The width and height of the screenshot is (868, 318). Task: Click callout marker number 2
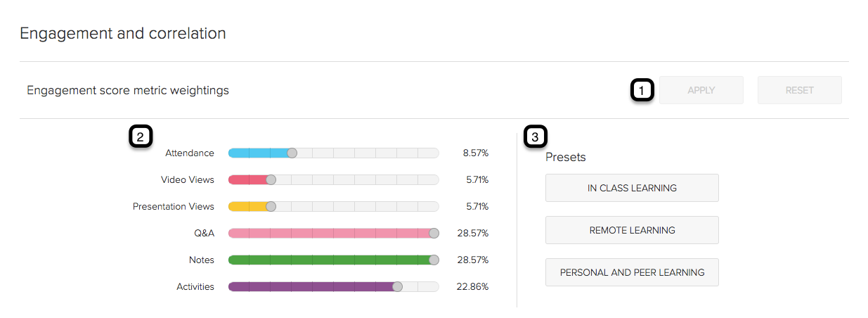click(141, 137)
